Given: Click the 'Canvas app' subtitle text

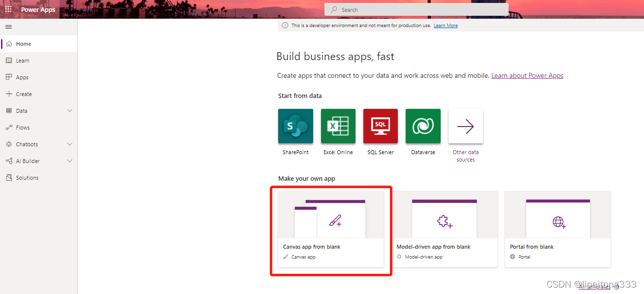Looking at the screenshot, I should (303, 257).
